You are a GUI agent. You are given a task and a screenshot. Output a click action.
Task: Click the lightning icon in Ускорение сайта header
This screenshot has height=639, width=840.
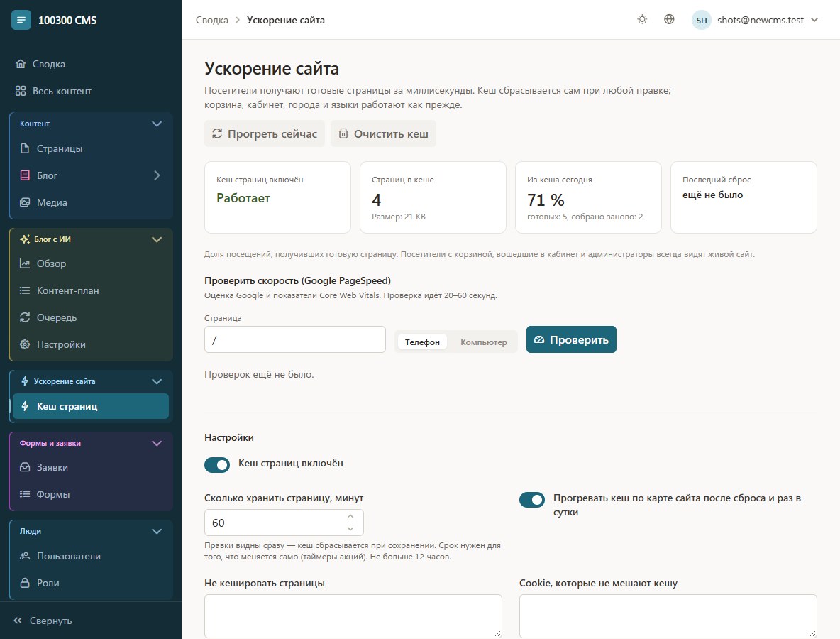[25, 381]
